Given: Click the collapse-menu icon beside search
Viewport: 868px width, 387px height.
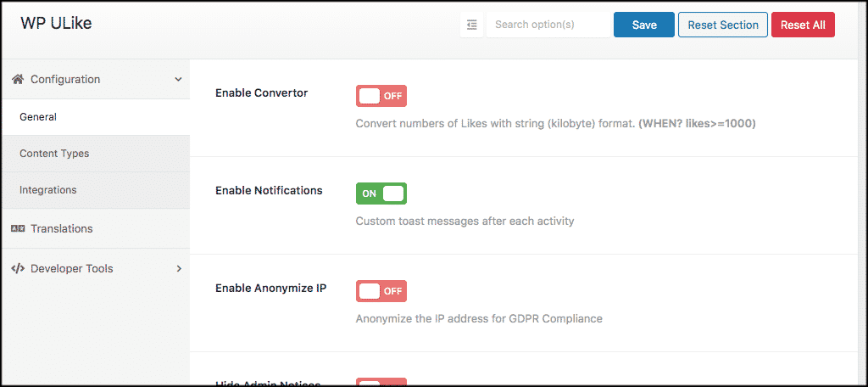Looking at the screenshot, I should tap(471, 25).
